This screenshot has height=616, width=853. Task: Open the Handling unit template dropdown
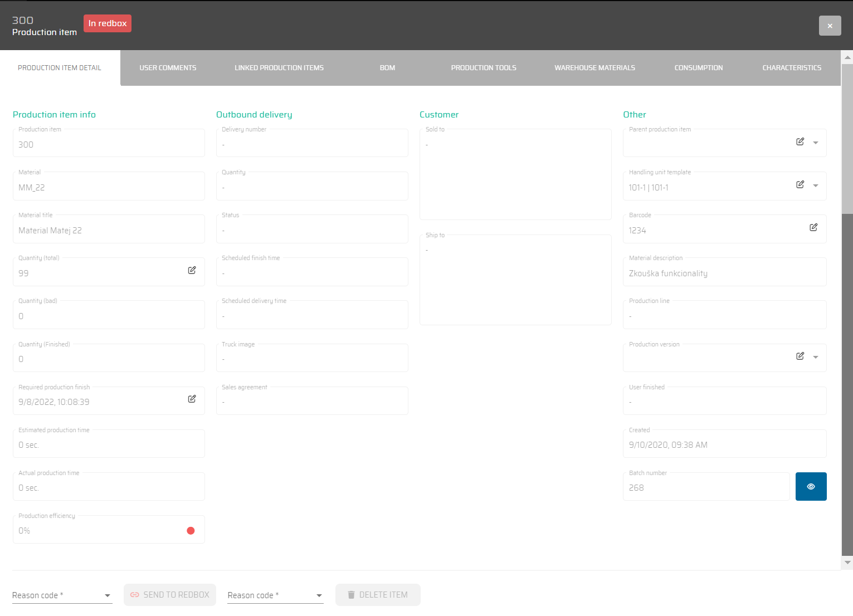tap(816, 185)
